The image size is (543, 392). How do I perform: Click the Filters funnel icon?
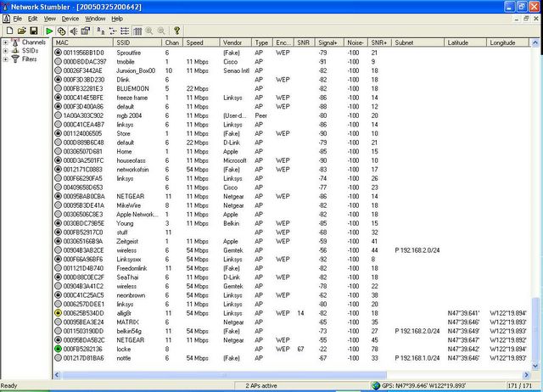click(x=15, y=59)
